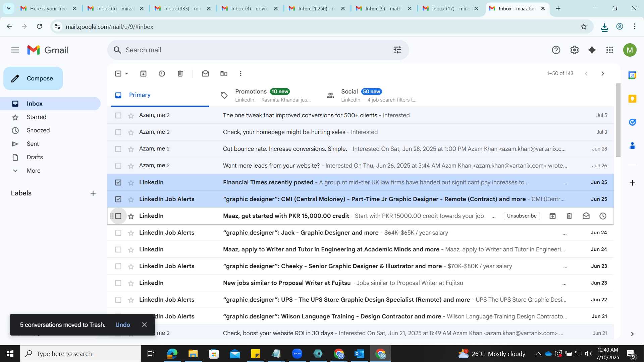Image resolution: width=644 pixels, height=362 pixels.
Task: Select the PKR 15,000.00 credit email checkbox
Action: tap(118, 216)
